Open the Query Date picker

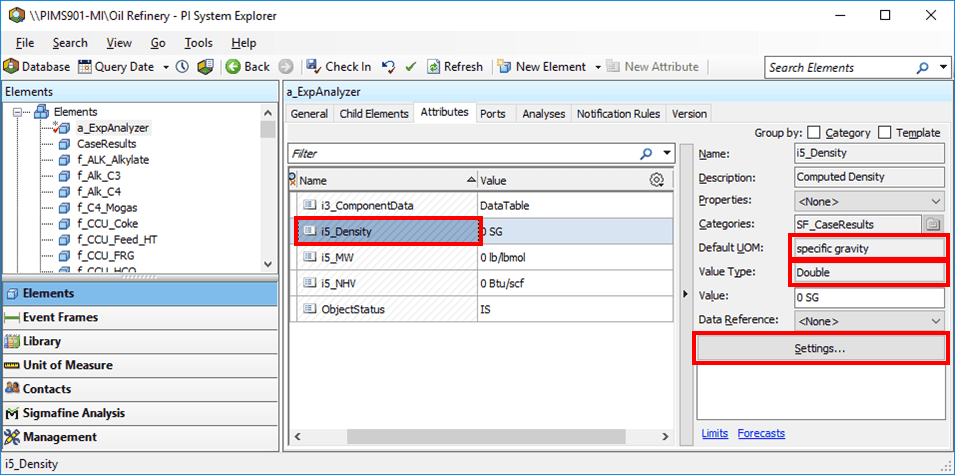click(116, 67)
